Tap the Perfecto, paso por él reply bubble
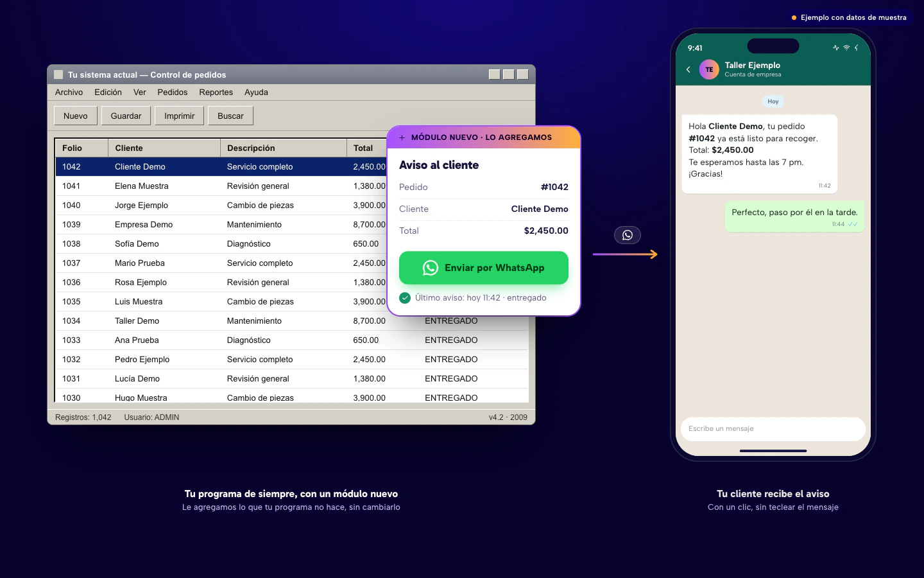The width and height of the screenshot is (924, 578). click(794, 216)
